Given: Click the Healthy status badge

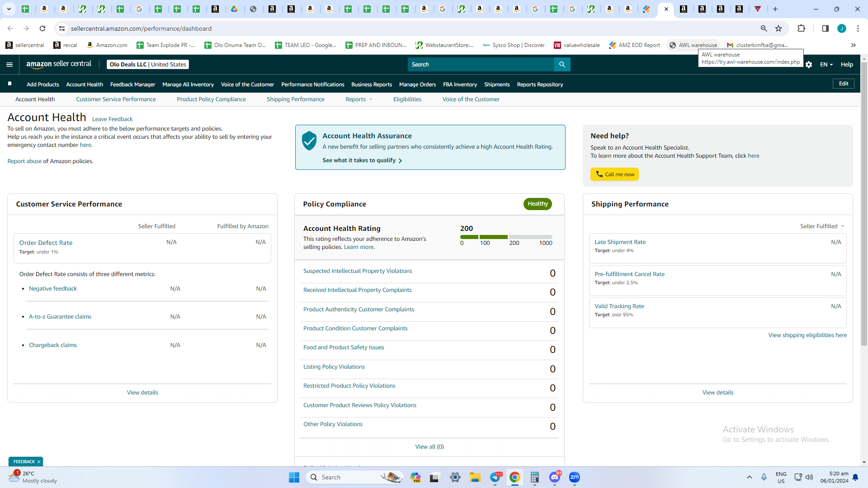Looking at the screenshot, I should coord(538,204).
